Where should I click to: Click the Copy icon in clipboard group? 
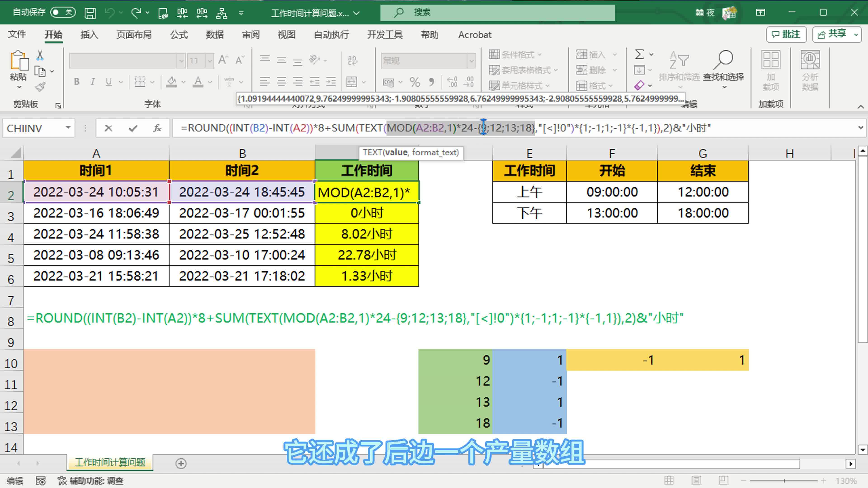pyautogui.click(x=40, y=71)
